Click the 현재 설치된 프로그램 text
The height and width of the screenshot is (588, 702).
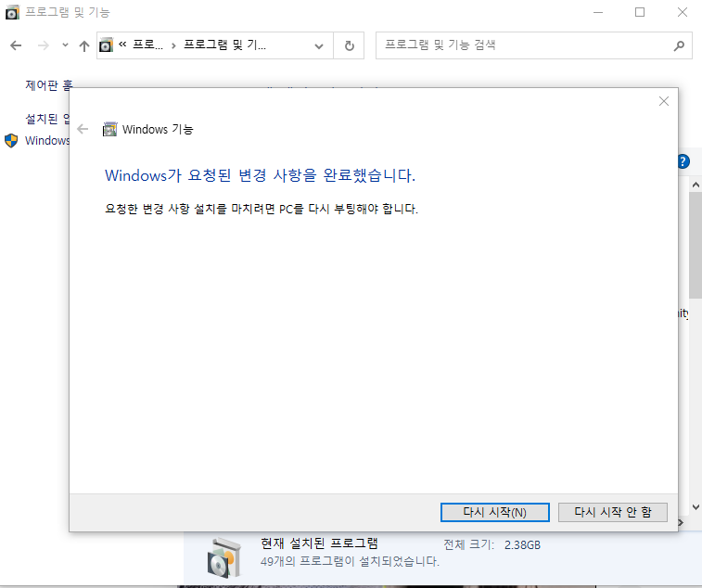[x=319, y=543]
